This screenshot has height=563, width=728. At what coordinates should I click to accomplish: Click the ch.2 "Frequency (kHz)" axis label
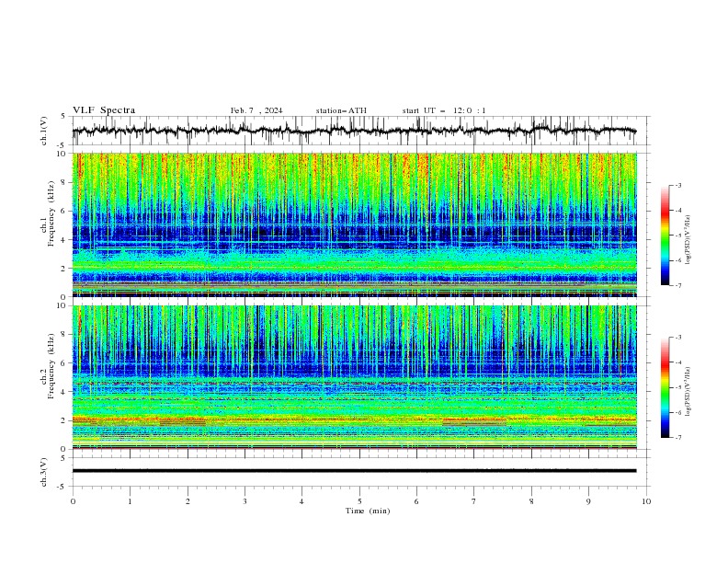(x=51, y=366)
